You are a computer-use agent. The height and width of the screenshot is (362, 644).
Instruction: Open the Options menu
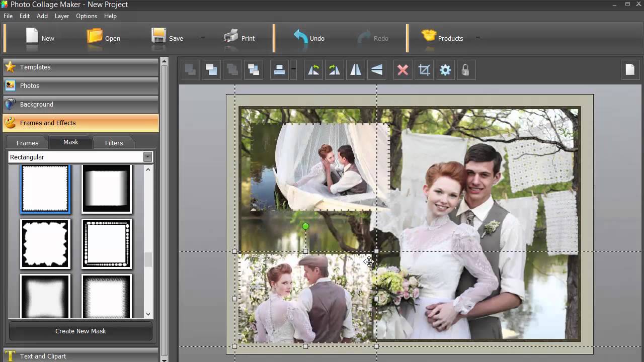[87, 16]
